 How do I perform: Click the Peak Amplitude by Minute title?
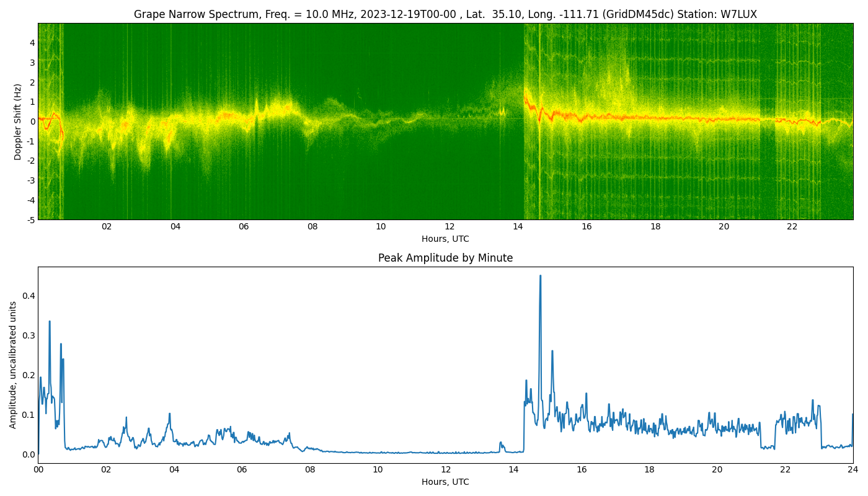pos(445,258)
